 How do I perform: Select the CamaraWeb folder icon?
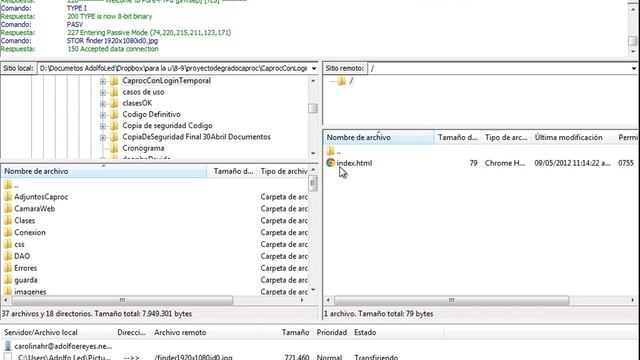pos(8,209)
